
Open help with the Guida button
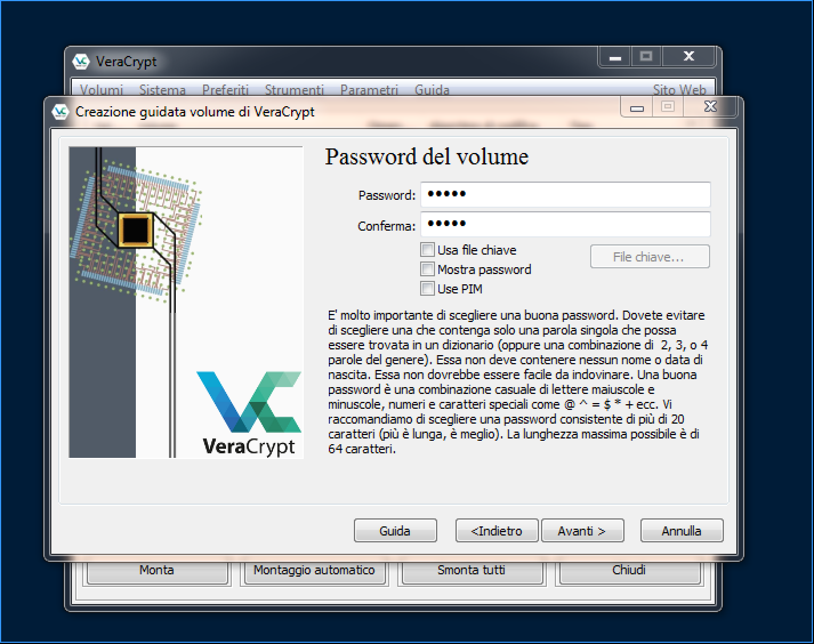point(395,530)
